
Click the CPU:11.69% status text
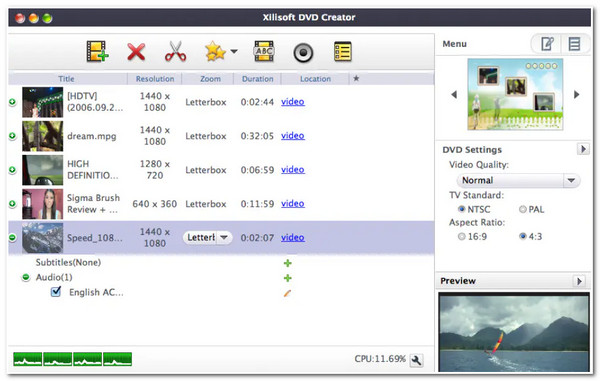[380, 359]
